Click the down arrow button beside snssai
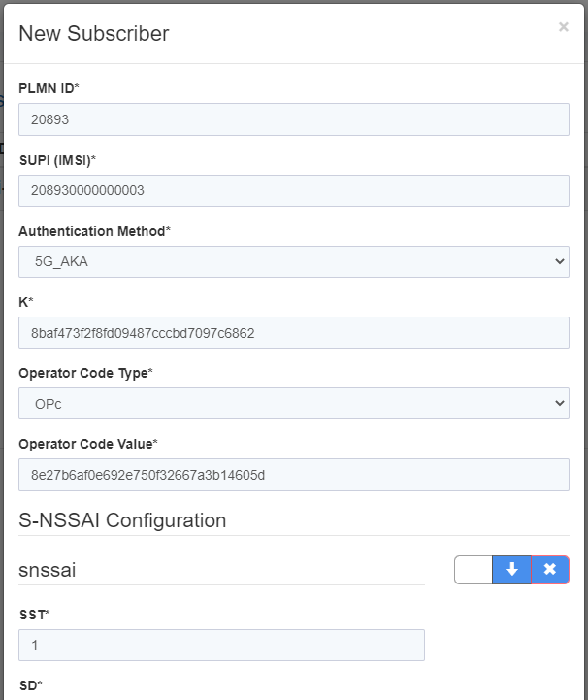 pyautogui.click(x=512, y=570)
